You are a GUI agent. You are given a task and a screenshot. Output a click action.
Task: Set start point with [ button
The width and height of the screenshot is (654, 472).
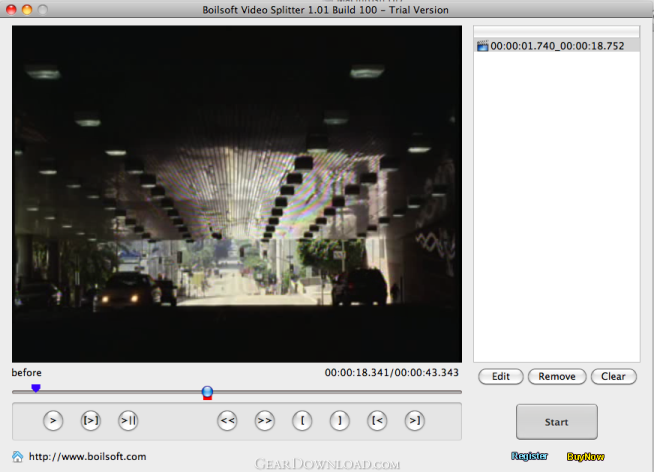tap(302, 420)
